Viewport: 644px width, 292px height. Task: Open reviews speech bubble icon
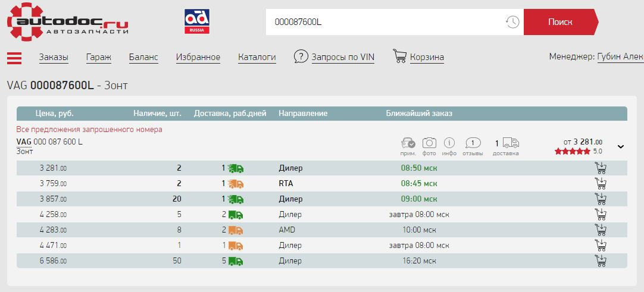473,143
